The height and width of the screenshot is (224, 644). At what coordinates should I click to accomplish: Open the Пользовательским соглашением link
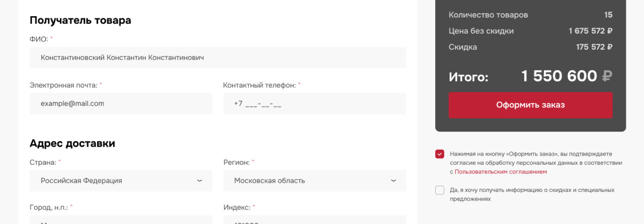(x=501, y=172)
